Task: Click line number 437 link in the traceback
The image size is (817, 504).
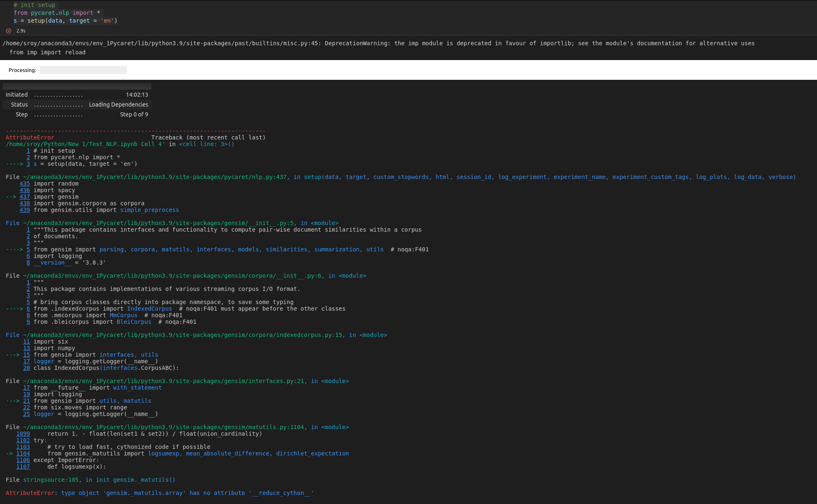Action: point(25,197)
